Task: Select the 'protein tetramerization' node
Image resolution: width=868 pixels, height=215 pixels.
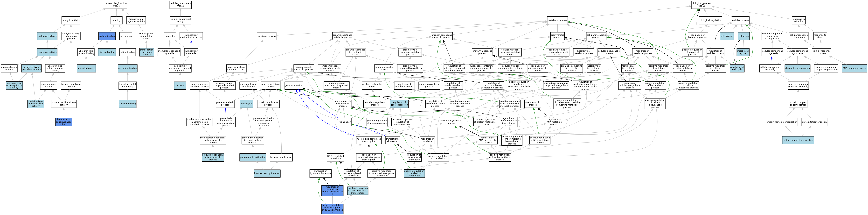Action: pyautogui.click(x=814, y=122)
